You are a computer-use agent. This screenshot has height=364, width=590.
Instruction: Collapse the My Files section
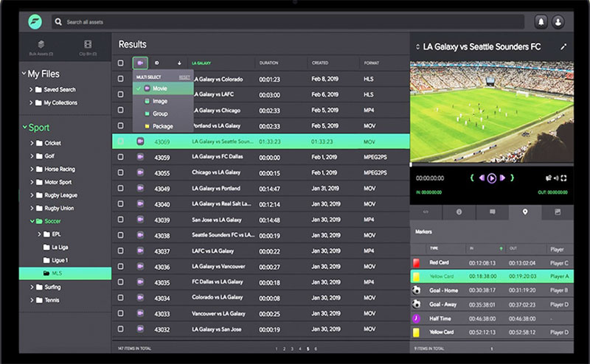pos(24,74)
